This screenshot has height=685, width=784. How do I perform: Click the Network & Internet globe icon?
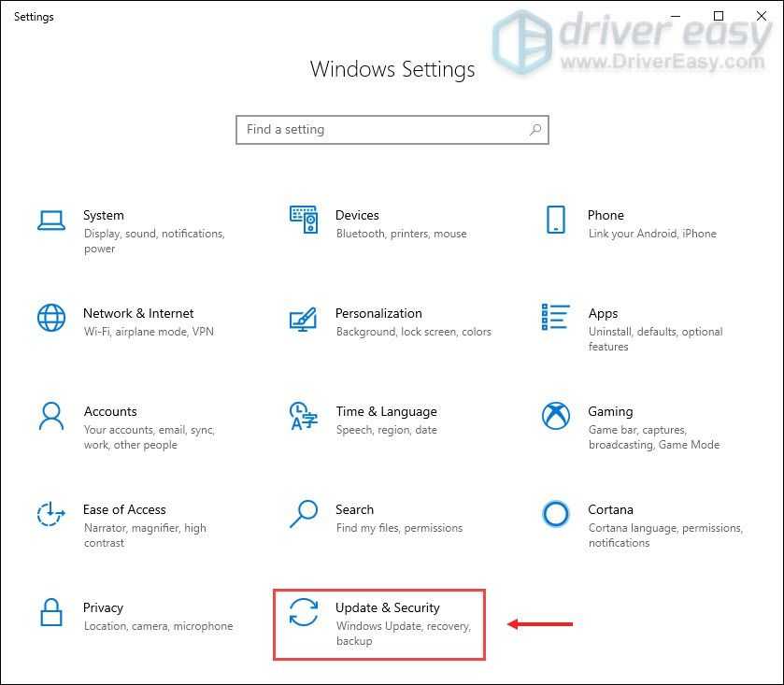(x=50, y=318)
